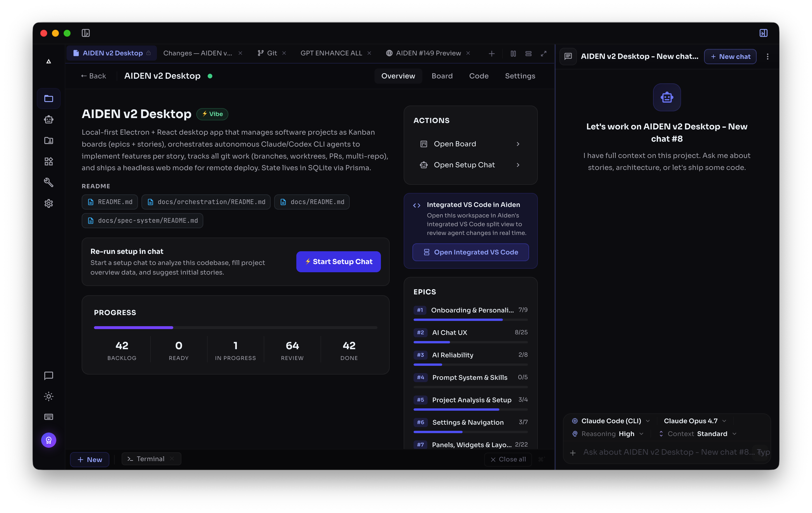This screenshot has height=513, width=812.
Task: Open docs/README.md file chip
Action: tap(311, 202)
